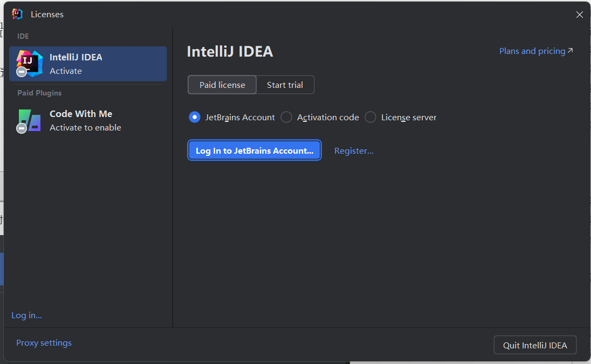Choose the Activation code radio option

pyautogui.click(x=286, y=117)
